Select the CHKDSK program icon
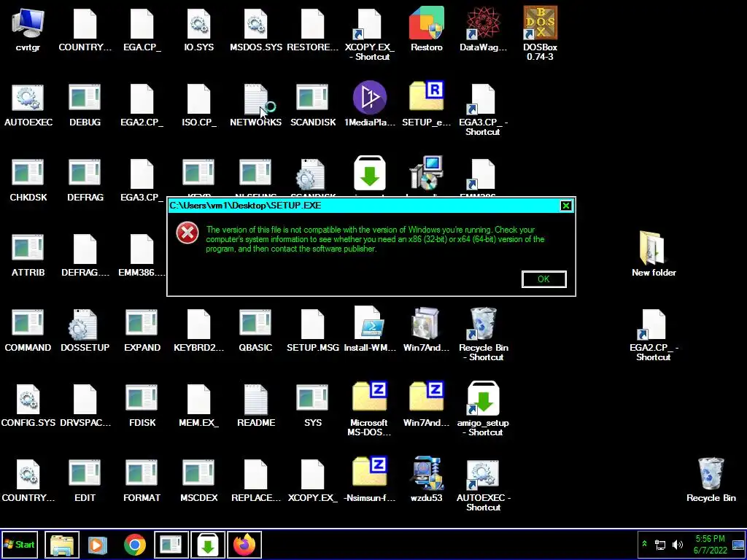 coord(28,180)
